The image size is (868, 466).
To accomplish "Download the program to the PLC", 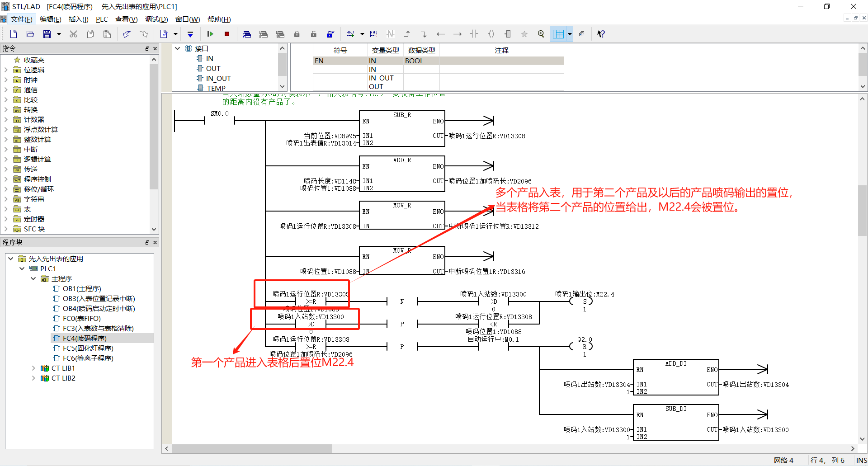I will coord(190,34).
